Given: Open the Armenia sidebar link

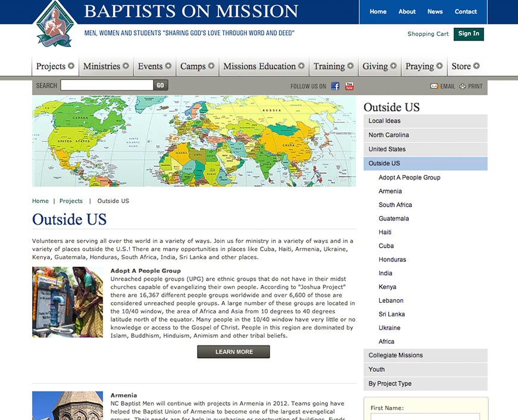Looking at the screenshot, I should 390,191.
